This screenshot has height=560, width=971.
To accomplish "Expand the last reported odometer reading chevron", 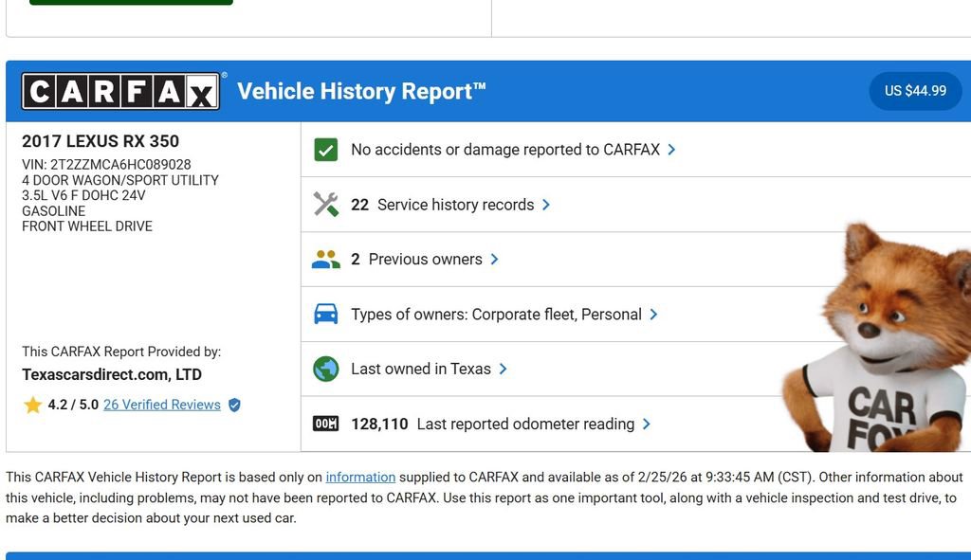I will pyautogui.click(x=646, y=424).
